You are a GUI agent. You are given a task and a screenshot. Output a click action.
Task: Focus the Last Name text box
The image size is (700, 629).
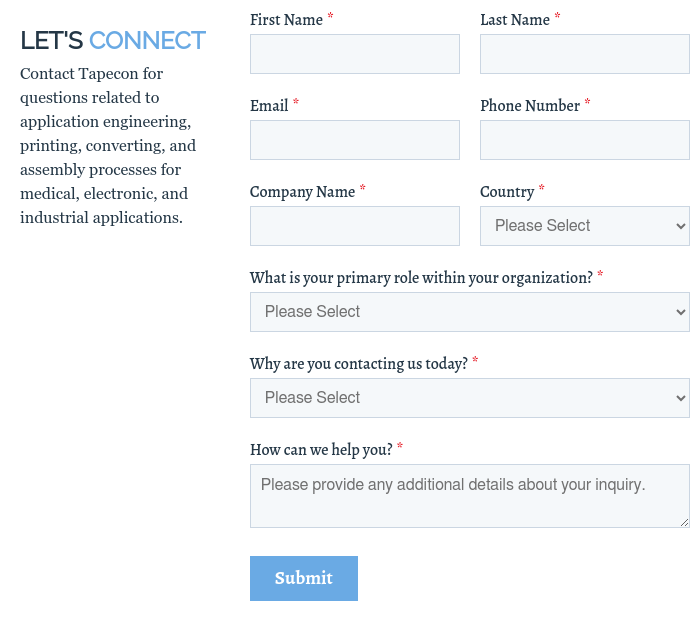[584, 54]
